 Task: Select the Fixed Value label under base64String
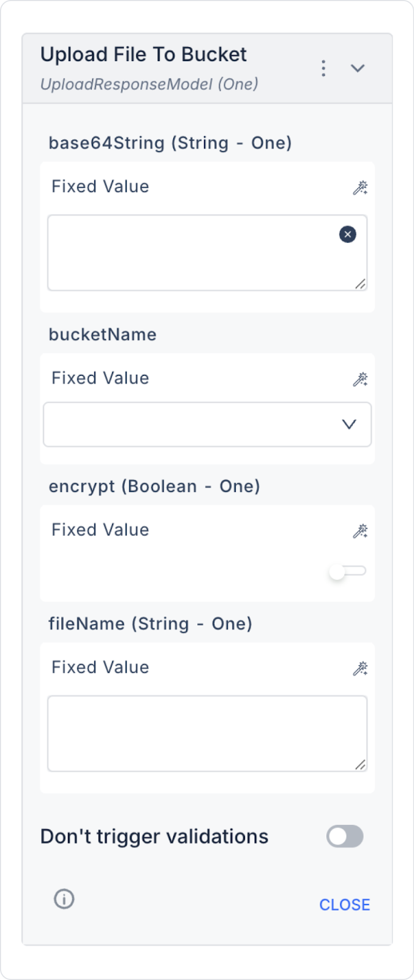pyautogui.click(x=100, y=186)
